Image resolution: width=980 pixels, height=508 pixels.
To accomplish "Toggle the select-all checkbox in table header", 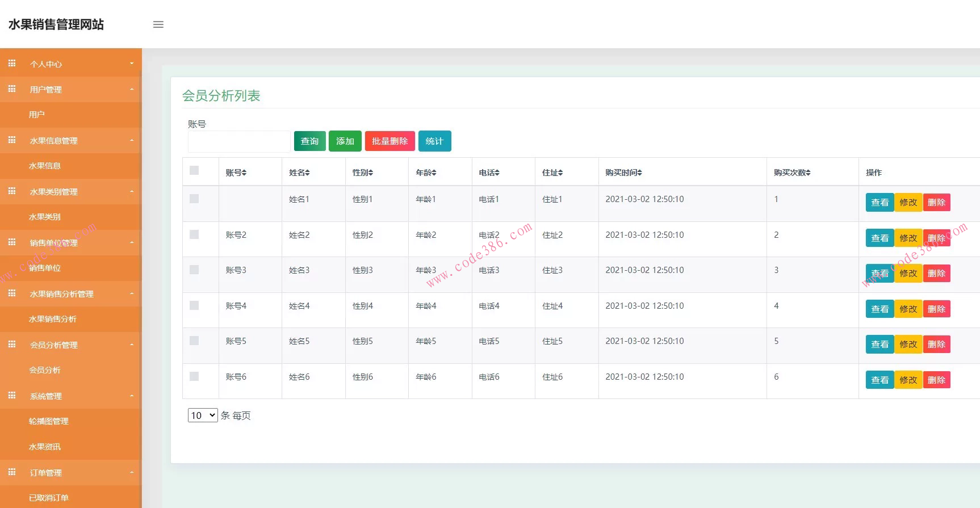I will click(x=194, y=170).
